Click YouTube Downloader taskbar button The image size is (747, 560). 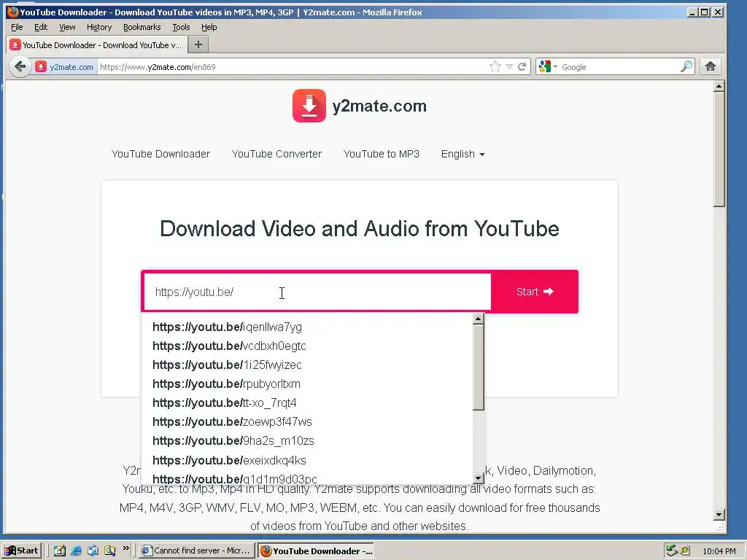click(316, 551)
